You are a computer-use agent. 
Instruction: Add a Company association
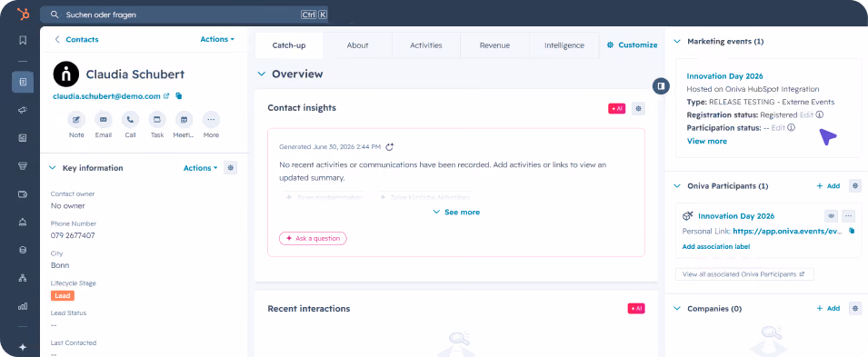pos(828,308)
